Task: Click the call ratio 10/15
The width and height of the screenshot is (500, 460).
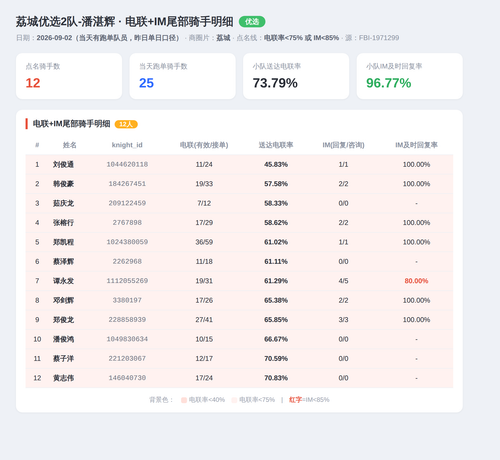Action: pos(204,339)
